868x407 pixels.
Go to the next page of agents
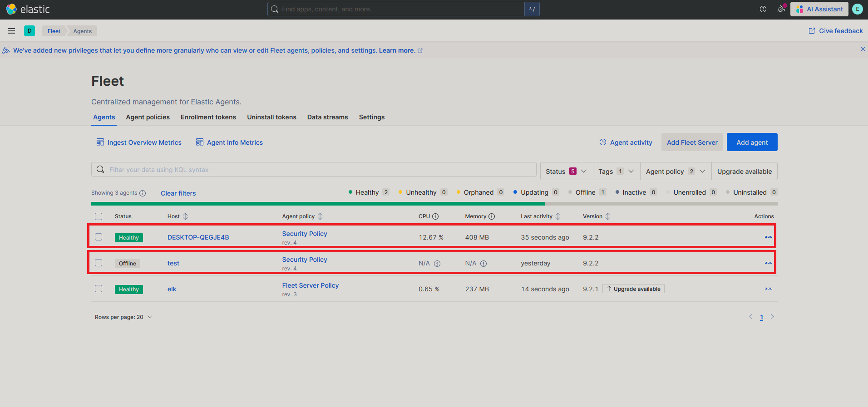[x=772, y=317]
